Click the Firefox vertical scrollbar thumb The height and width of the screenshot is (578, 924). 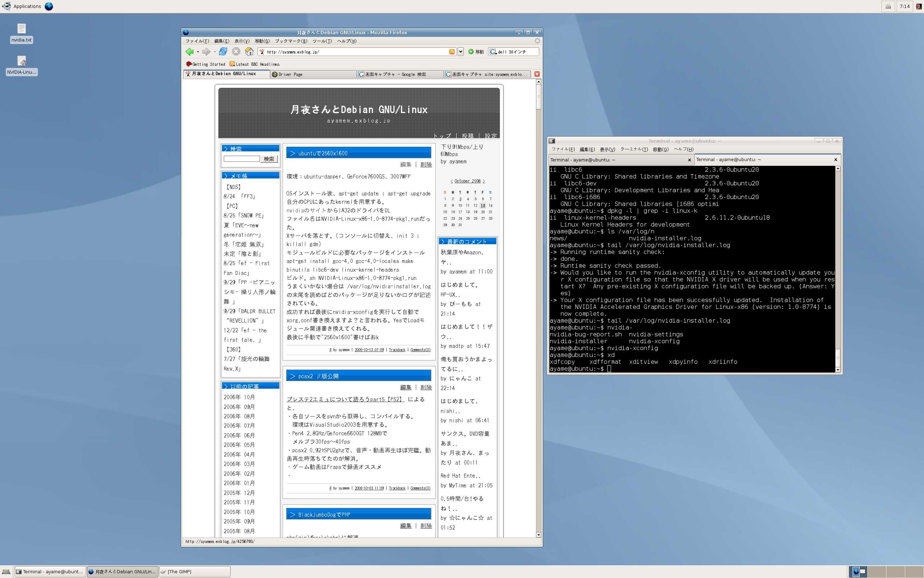tap(539, 97)
